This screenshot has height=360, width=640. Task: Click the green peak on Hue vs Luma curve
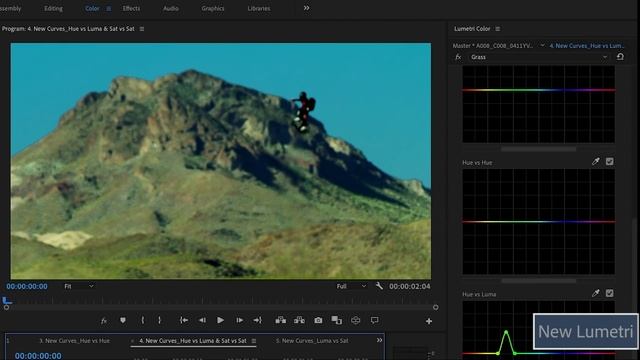tap(506, 331)
